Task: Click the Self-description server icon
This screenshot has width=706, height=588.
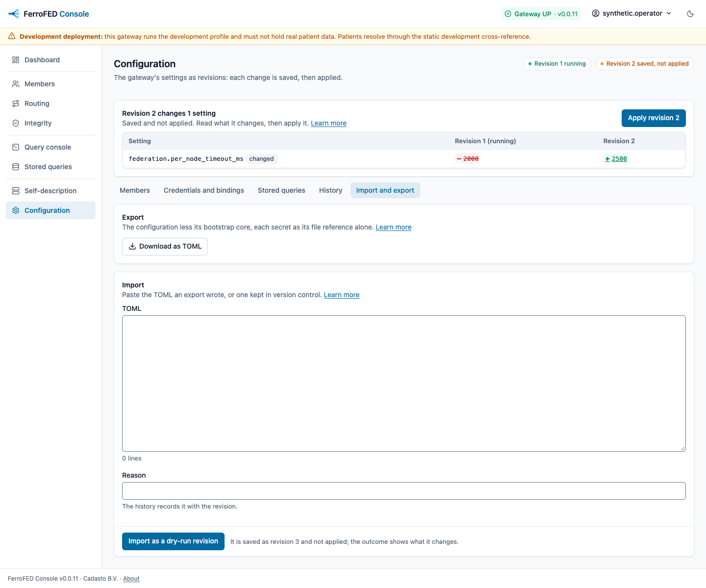Action: (x=16, y=191)
